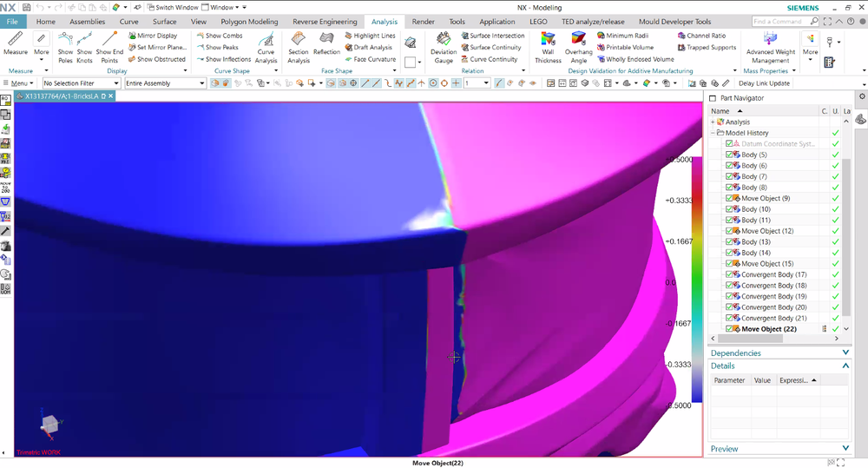Screen dimensions: 868x468
Task: Switch to the Reverse Engineering tab
Action: click(325, 22)
